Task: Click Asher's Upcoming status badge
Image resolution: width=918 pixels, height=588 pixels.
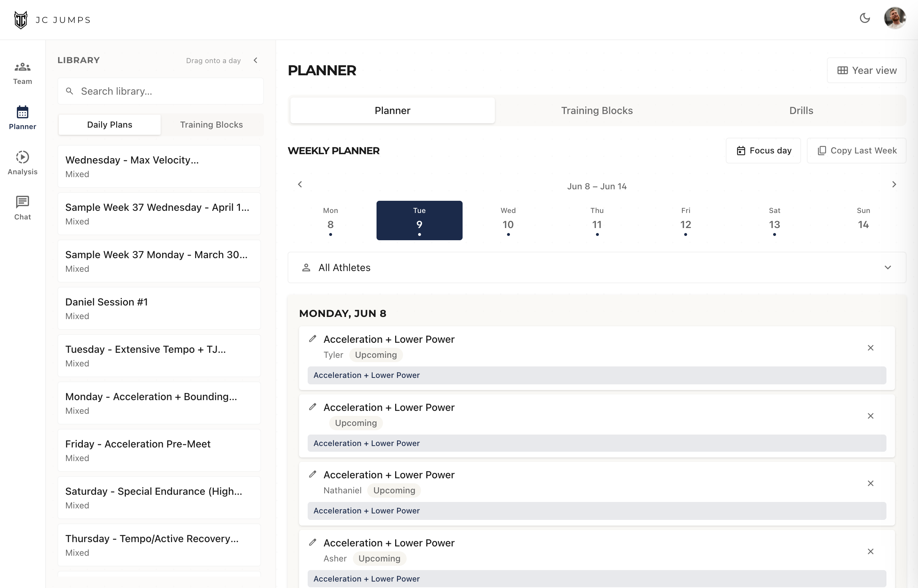Action: click(x=379, y=559)
